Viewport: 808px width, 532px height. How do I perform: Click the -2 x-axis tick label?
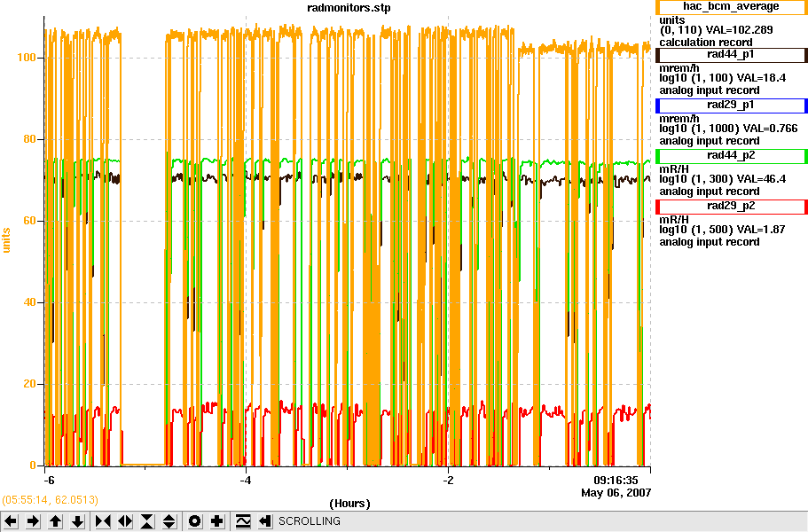tap(448, 480)
